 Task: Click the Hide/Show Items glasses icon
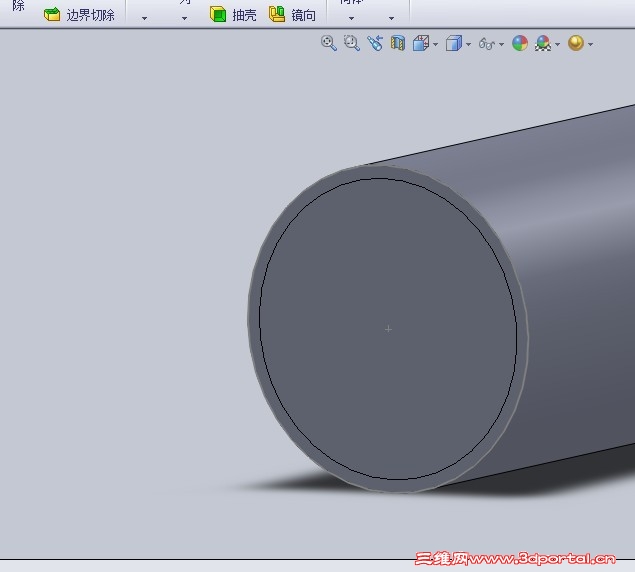coord(486,43)
